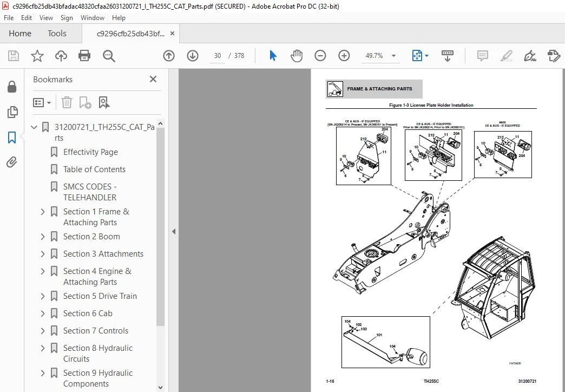Expand the Section 7 Controls bookmark
This screenshot has height=392, width=565.
click(x=43, y=331)
